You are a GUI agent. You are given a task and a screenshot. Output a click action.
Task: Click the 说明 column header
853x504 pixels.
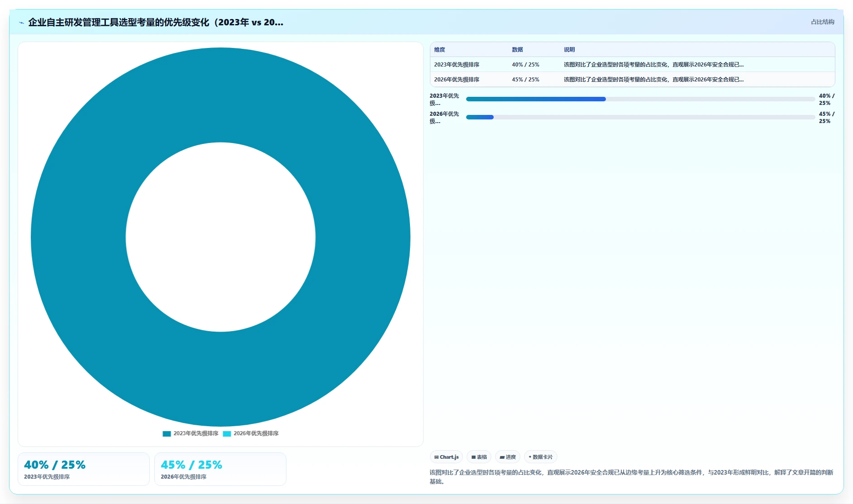click(x=569, y=50)
